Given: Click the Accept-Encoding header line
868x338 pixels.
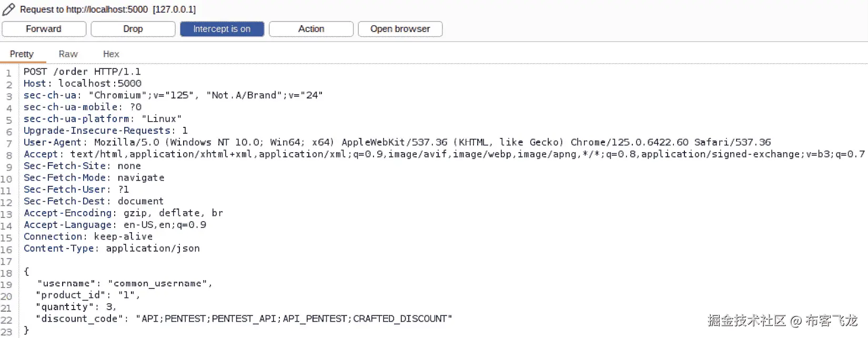Looking at the screenshot, I should tap(123, 213).
